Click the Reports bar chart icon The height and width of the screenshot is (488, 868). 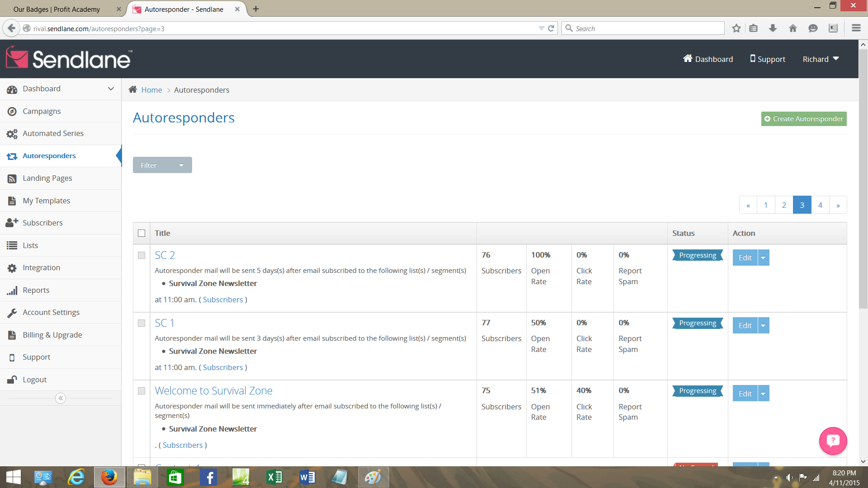pyautogui.click(x=12, y=290)
